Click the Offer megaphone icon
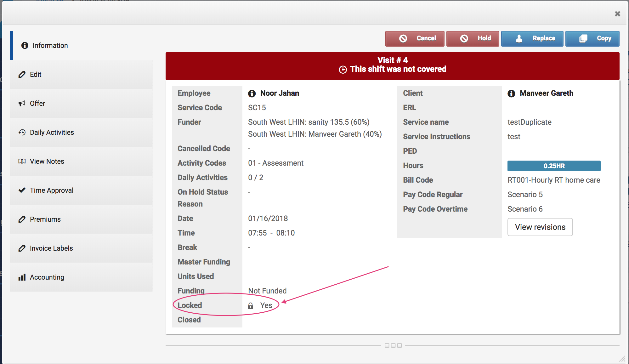 (22, 104)
